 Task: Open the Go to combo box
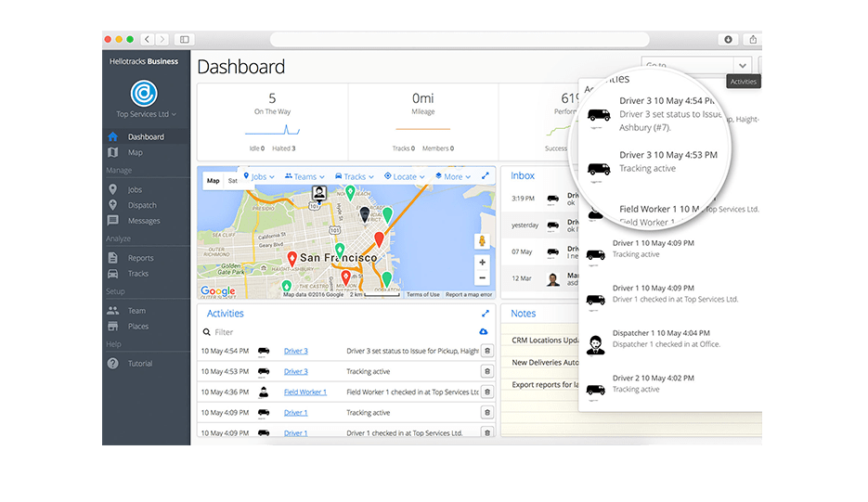pos(696,65)
